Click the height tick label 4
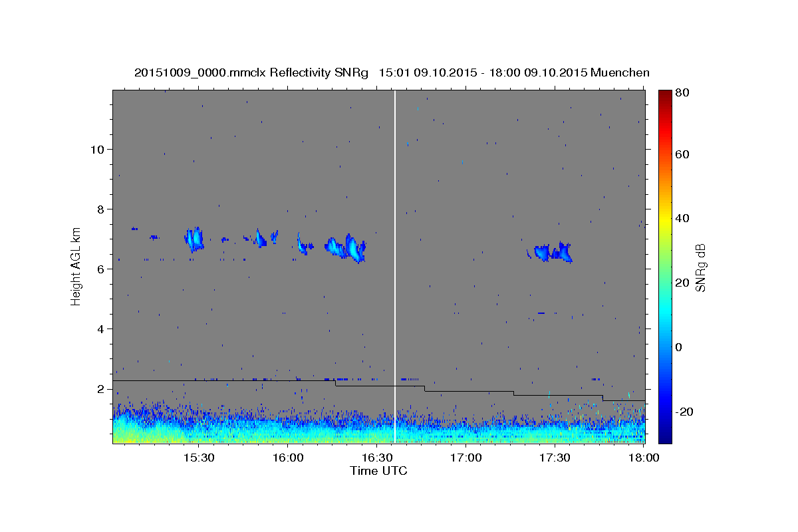The height and width of the screenshot is (532, 798). coord(100,329)
